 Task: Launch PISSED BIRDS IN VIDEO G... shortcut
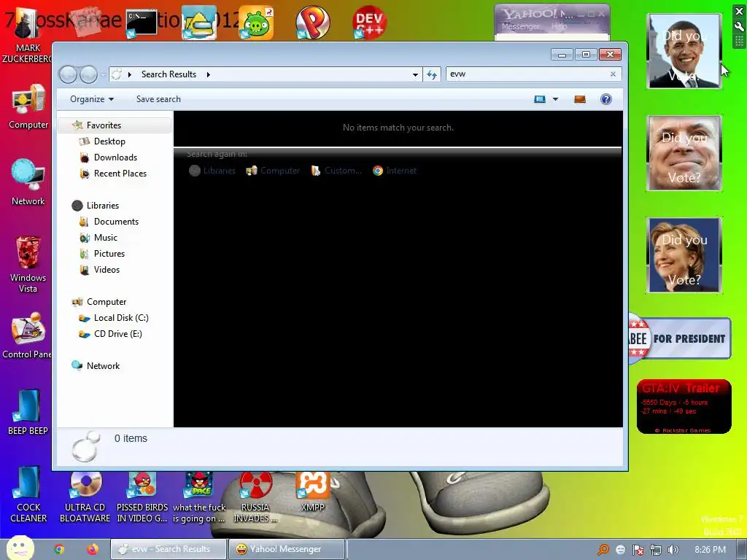(x=142, y=497)
